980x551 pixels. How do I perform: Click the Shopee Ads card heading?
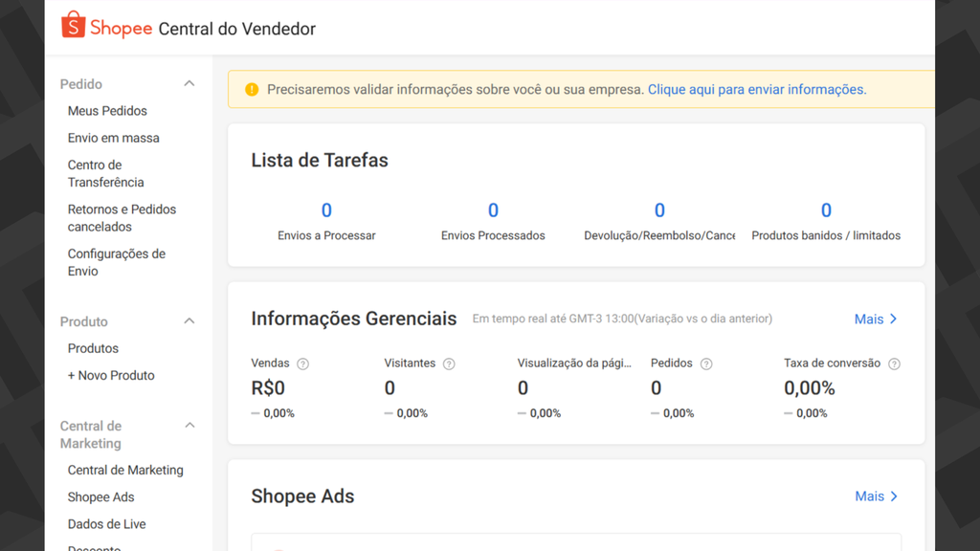click(x=302, y=496)
